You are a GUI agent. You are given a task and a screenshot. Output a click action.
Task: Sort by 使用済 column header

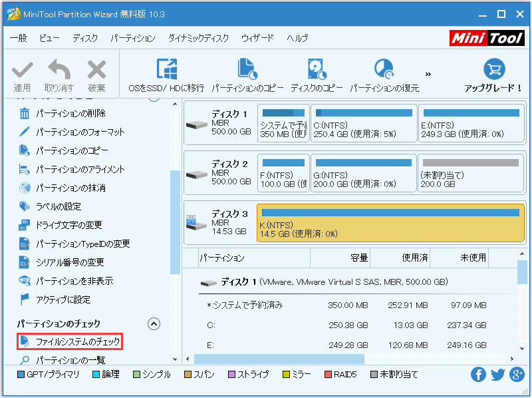coord(400,258)
